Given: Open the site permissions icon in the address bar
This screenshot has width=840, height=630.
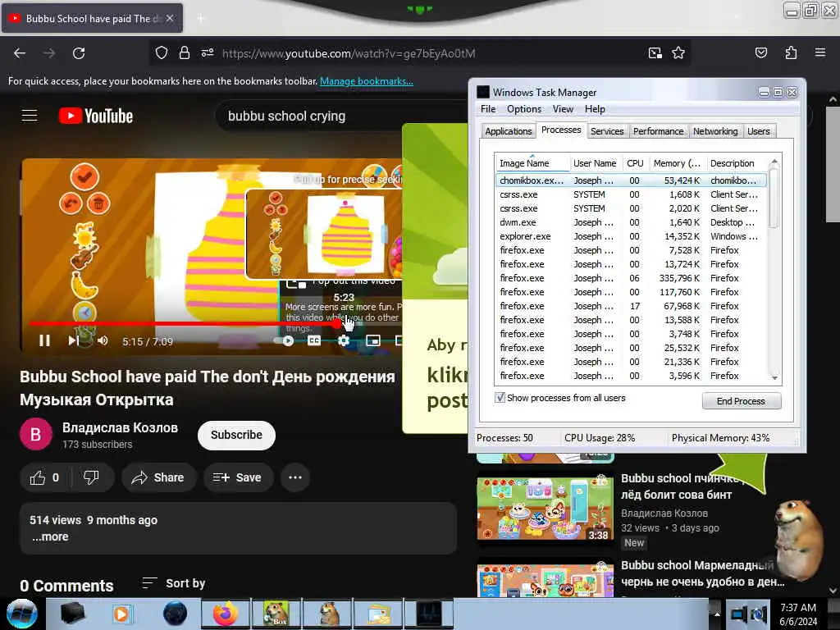Looking at the screenshot, I should 208,52.
